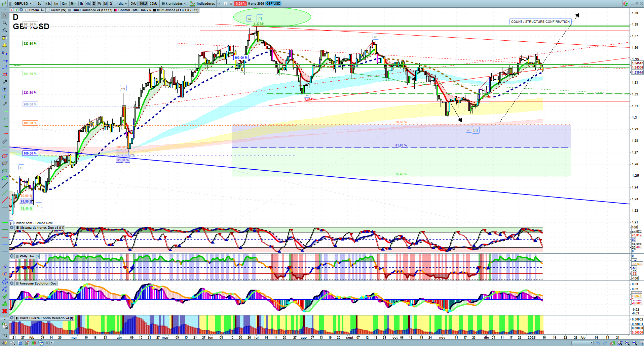Click the scrollbar left arrow
This screenshot has width=644, height=346.
click(x=52, y=343)
